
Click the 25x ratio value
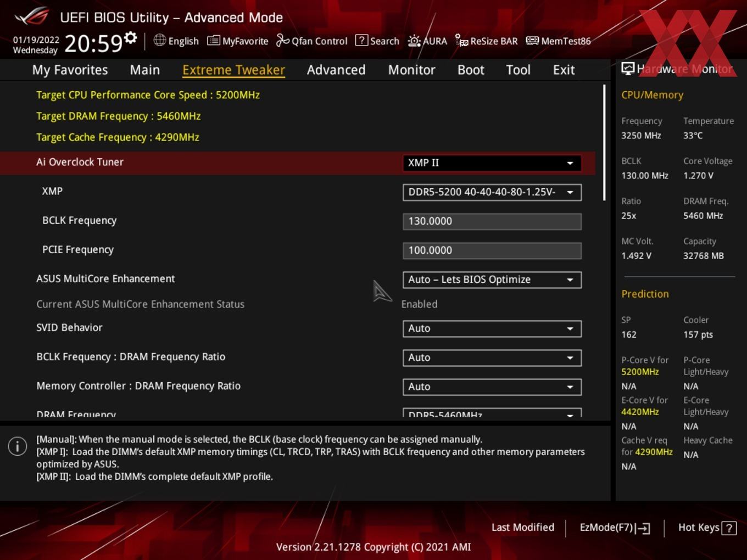(x=628, y=215)
